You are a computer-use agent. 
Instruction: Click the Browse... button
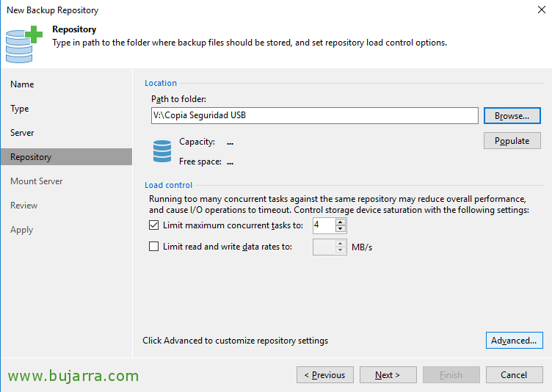(x=512, y=116)
